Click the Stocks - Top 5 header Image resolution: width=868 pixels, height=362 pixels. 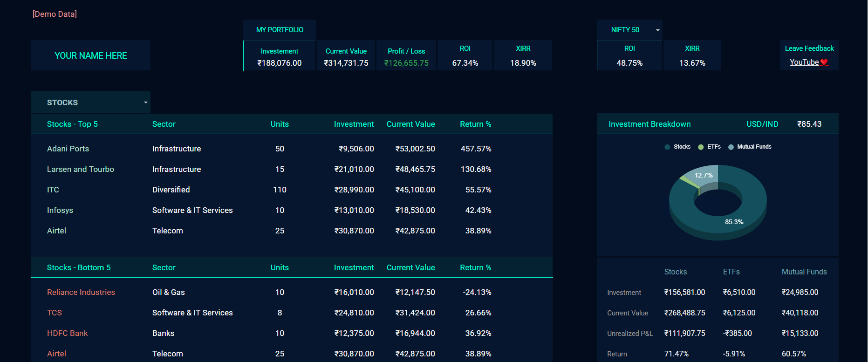point(72,124)
